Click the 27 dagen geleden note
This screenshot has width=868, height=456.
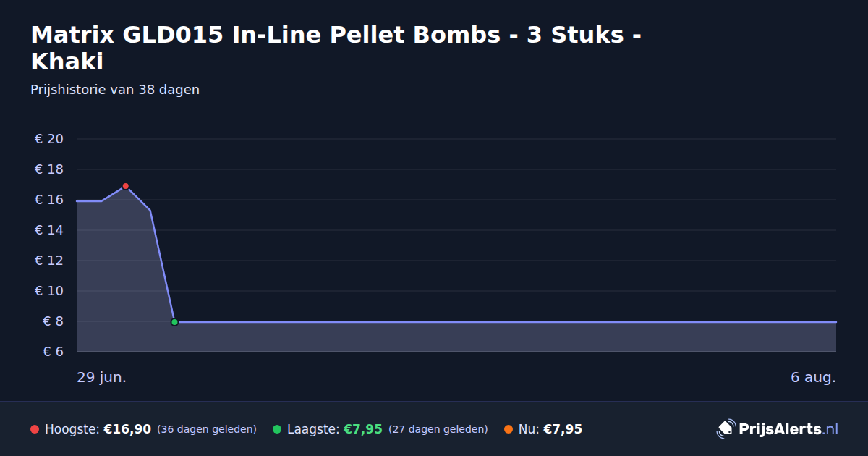tap(438, 429)
